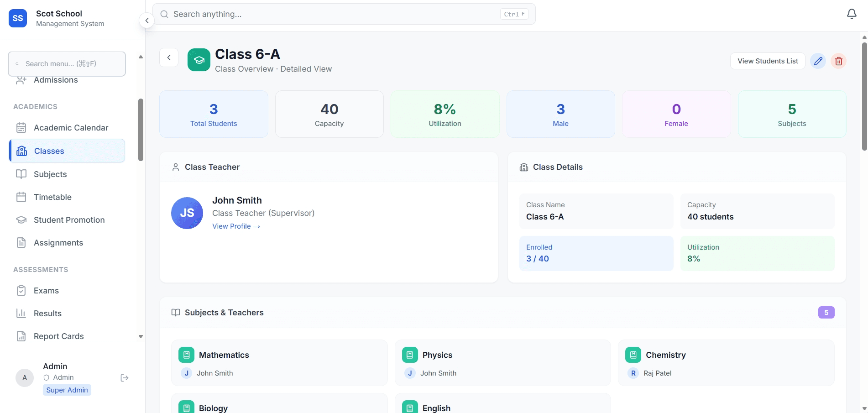Click the Biology subject card title

(x=213, y=408)
